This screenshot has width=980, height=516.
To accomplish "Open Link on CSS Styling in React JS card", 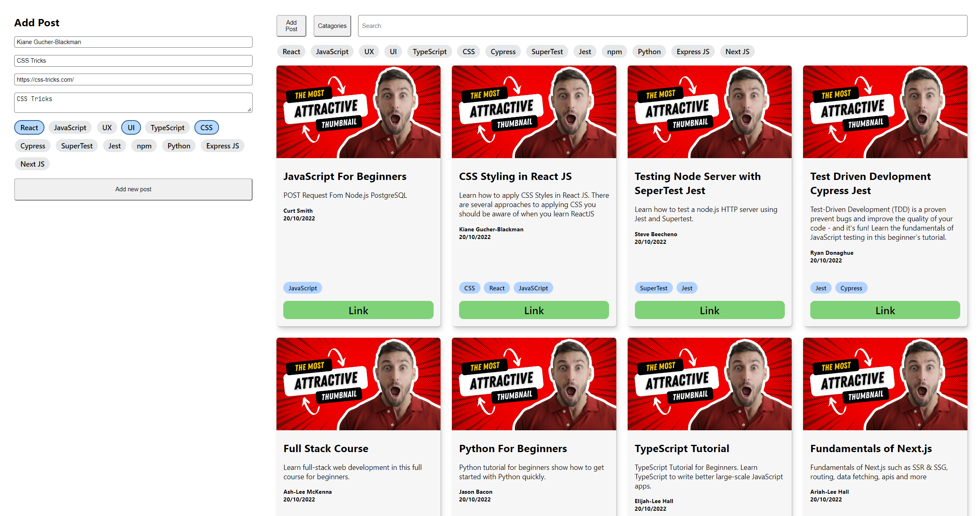I will click(534, 310).
